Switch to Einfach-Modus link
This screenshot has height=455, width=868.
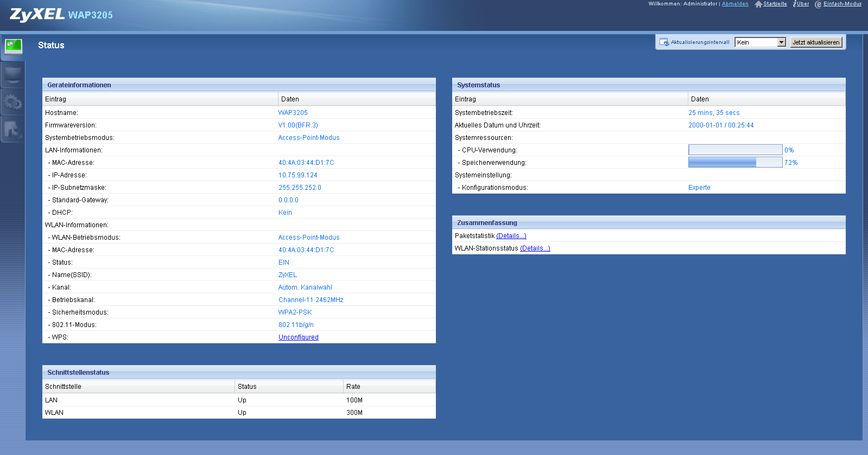pos(842,4)
